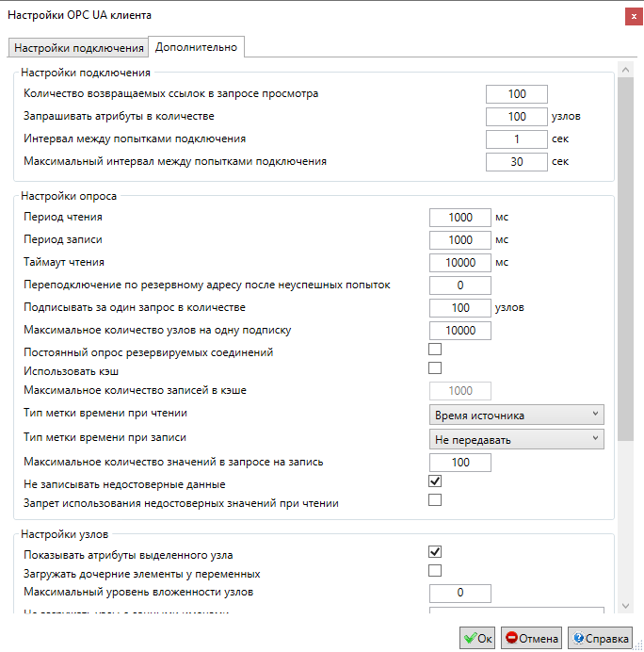
Task: Edit the Таймаут чтения value
Action: pos(460,263)
